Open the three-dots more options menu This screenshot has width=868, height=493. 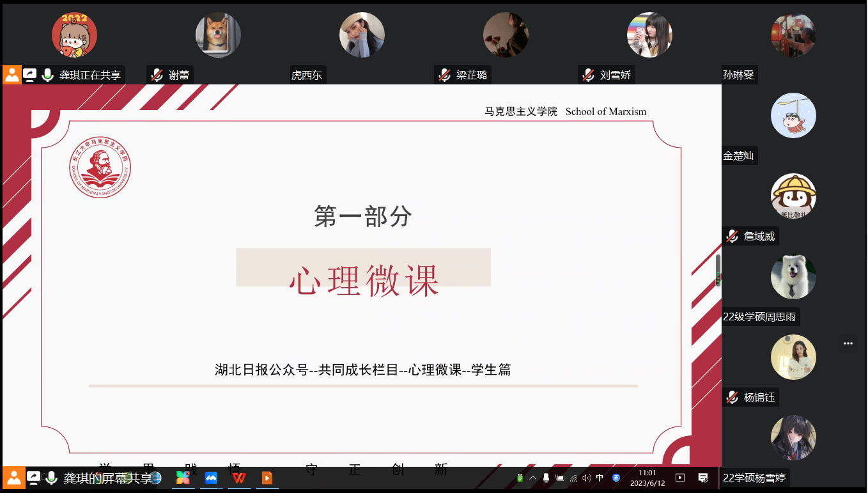point(848,343)
